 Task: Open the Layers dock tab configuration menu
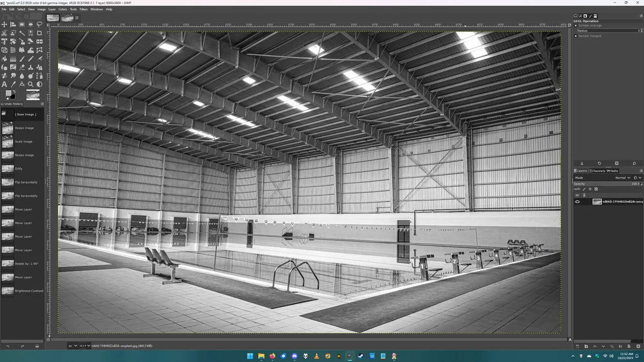[x=641, y=171]
